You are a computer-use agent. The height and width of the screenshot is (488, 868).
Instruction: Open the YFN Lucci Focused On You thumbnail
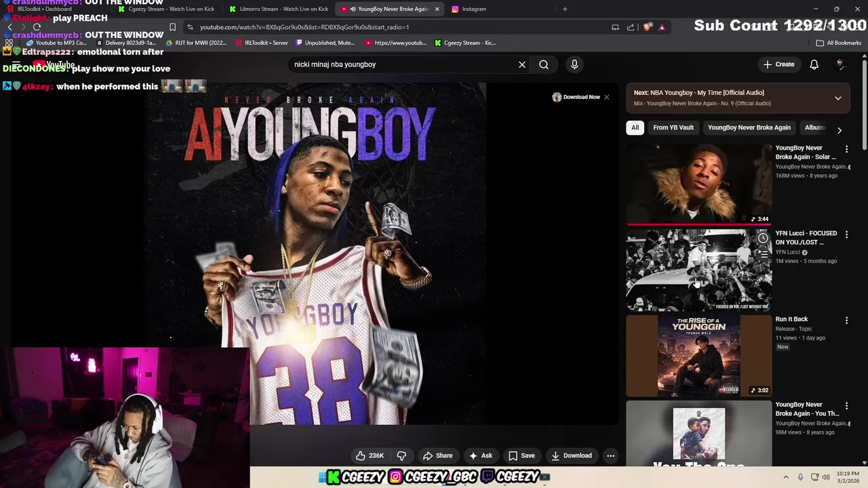pyautogui.click(x=699, y=270)
